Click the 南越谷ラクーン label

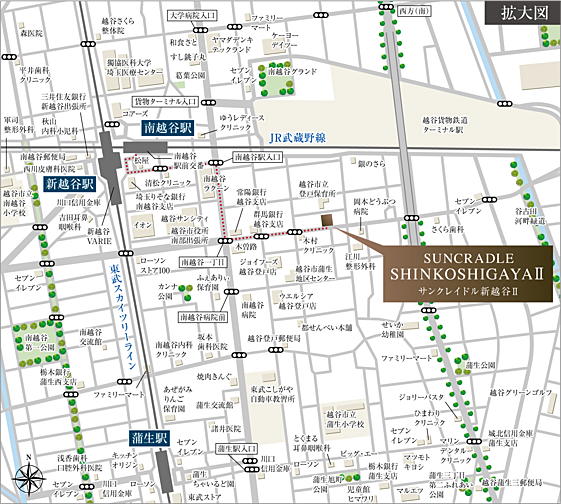pyautogui.click(x=215, y=183)
